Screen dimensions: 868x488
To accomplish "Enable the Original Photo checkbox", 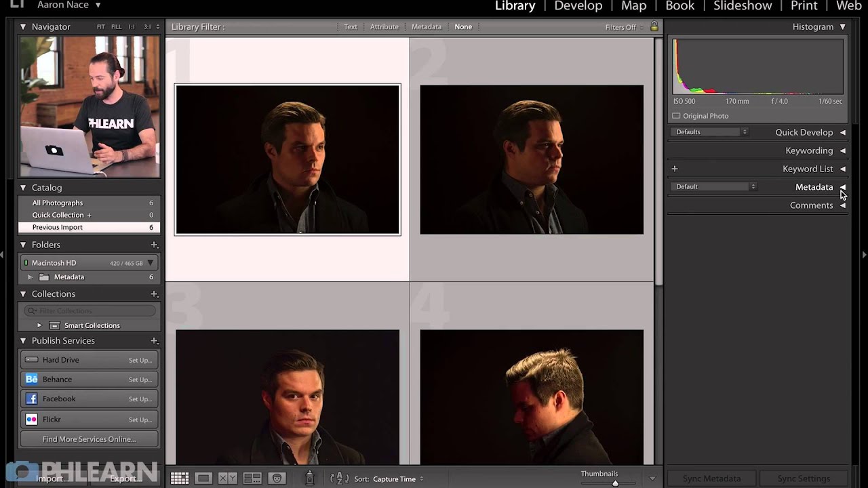I will pos(676,116).
